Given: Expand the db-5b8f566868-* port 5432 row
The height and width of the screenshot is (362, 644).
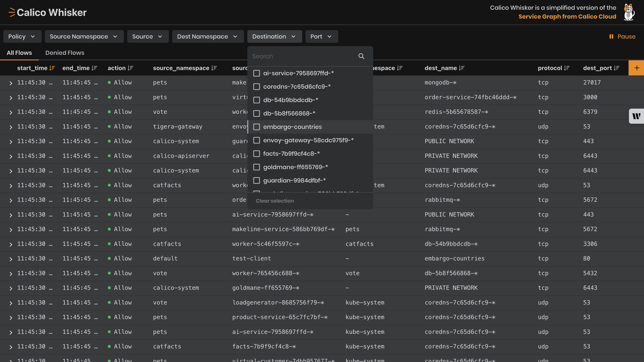Looking at the screenshot, I should [x=11, y=274].
